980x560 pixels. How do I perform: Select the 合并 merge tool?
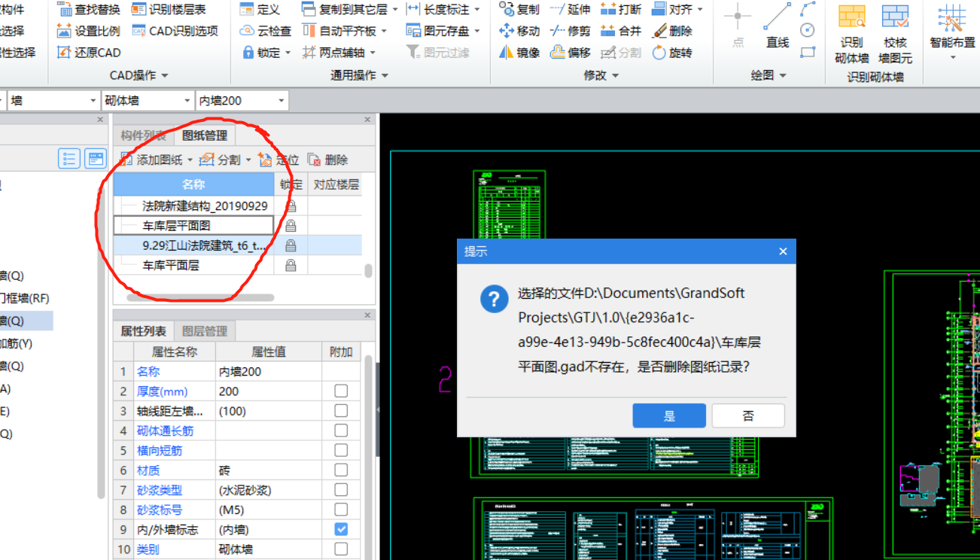(x=621, y=31)
